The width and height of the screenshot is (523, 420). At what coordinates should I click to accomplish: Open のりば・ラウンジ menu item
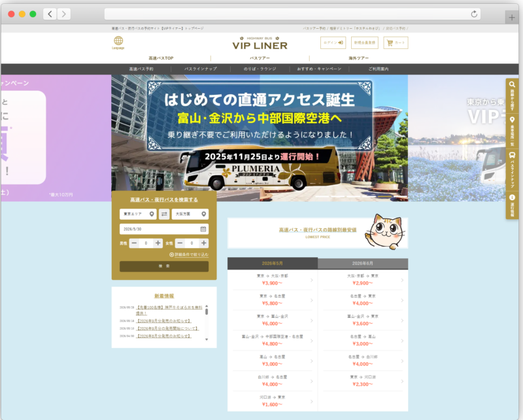[x=260, y=69]
